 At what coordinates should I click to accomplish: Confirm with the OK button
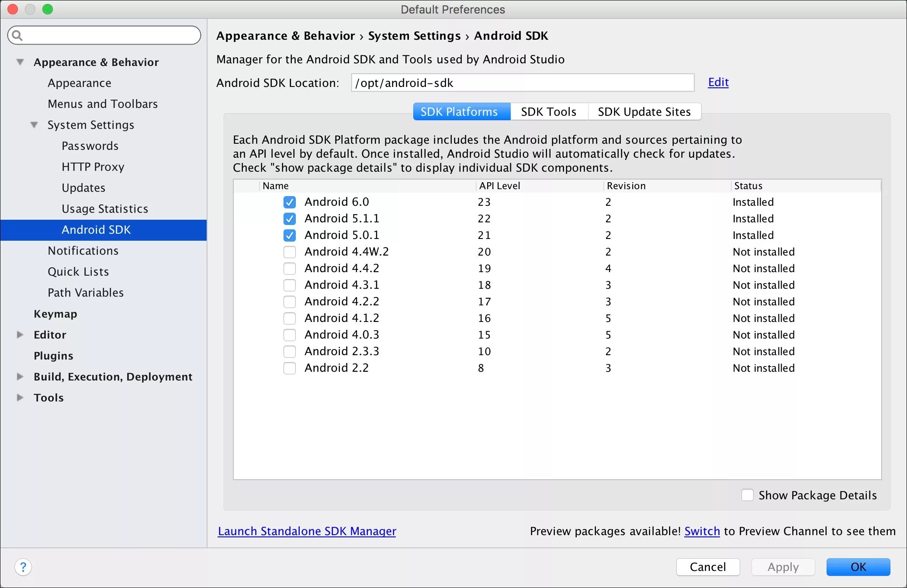(858, 567)
